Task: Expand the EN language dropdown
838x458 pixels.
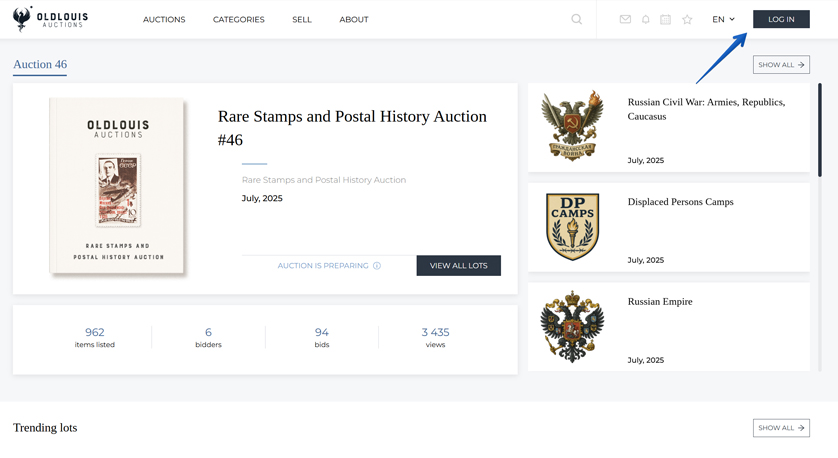Action: [723, 19]
